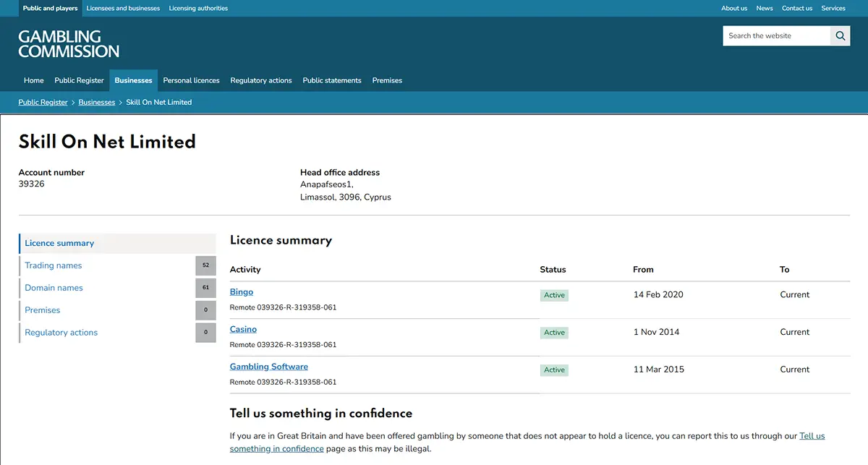Click the date 11 Mar 2015
The height and width of the screenshot is (465, 868).
point(658,369)
